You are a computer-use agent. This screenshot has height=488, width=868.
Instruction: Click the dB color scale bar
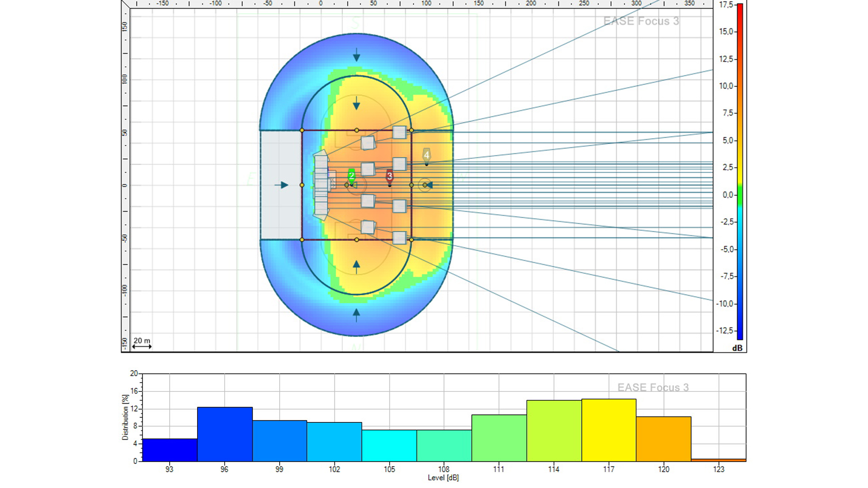(740, 172)
